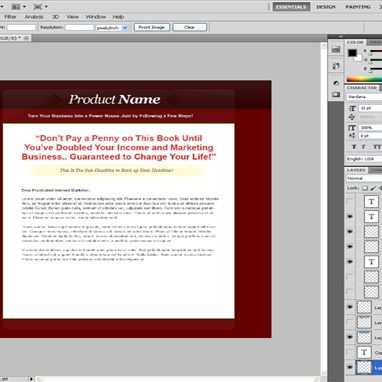Open the Analysis menu

34,17
